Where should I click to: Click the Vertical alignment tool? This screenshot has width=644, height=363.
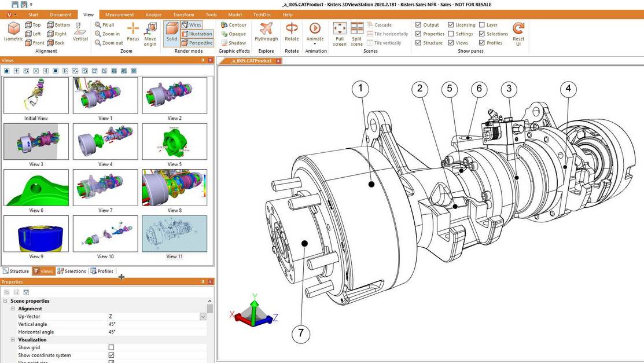tap(80, 32)
